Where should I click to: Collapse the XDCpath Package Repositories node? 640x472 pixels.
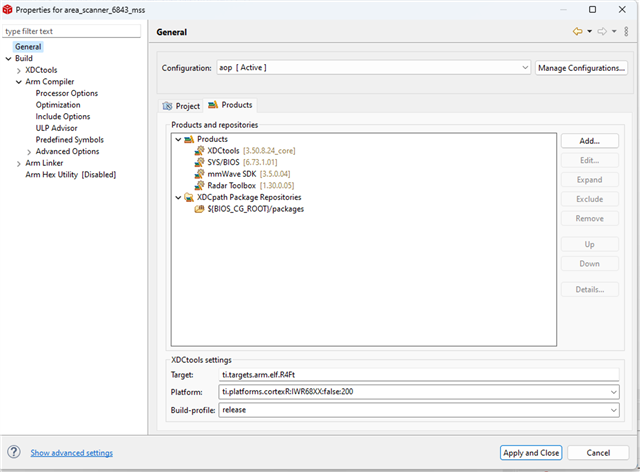(178, 197)
